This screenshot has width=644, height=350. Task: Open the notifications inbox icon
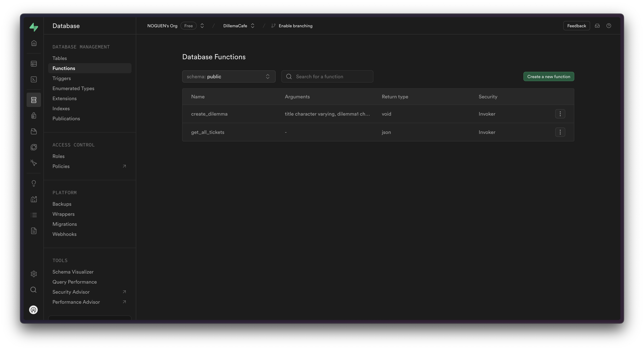click(x=597, y=26)
